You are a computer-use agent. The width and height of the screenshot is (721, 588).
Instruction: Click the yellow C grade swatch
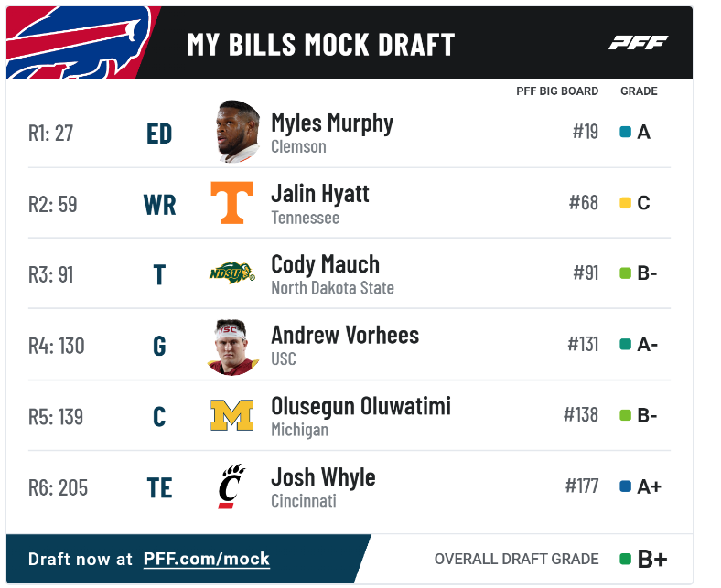pyautogui.click(x=625, y=203)
